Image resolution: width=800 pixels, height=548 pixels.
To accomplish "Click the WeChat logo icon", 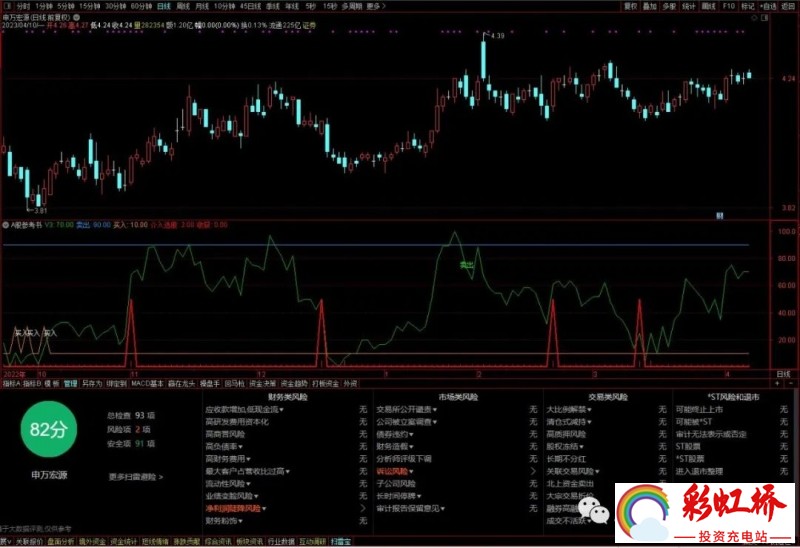I will pyautogui.click(x=598, y=513).
